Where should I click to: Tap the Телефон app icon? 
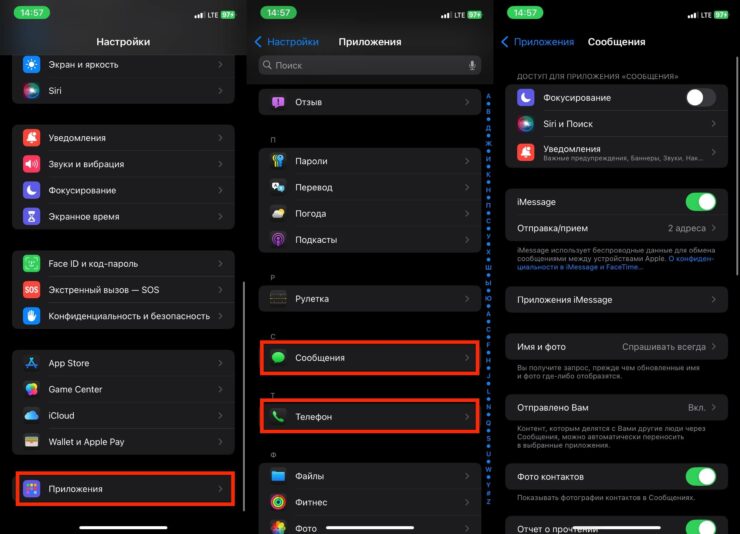tap(278, 416)
